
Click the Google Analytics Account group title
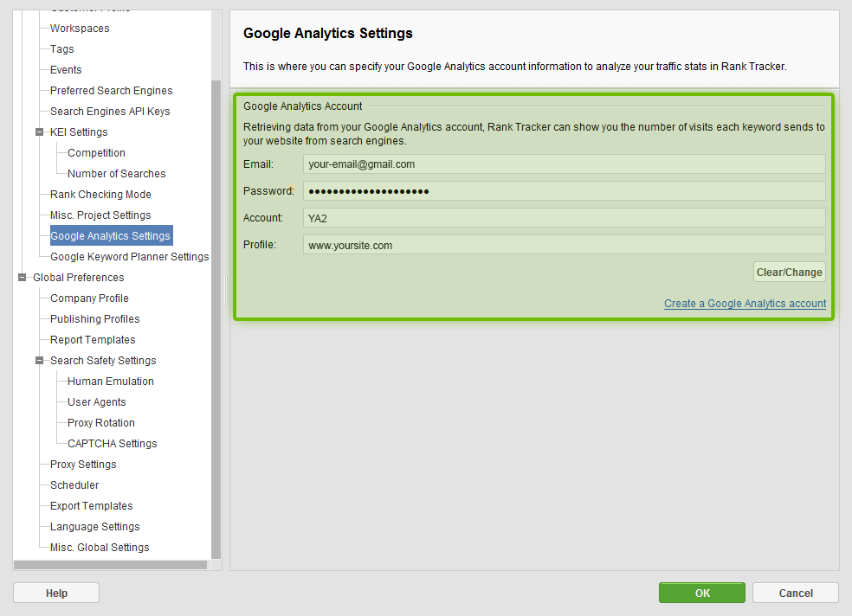(303, 106)
